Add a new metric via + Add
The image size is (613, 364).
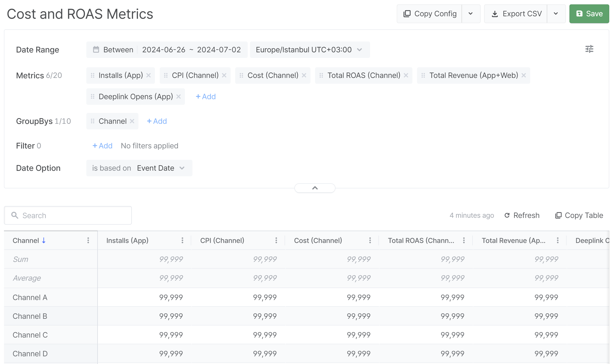coord(206,97)
